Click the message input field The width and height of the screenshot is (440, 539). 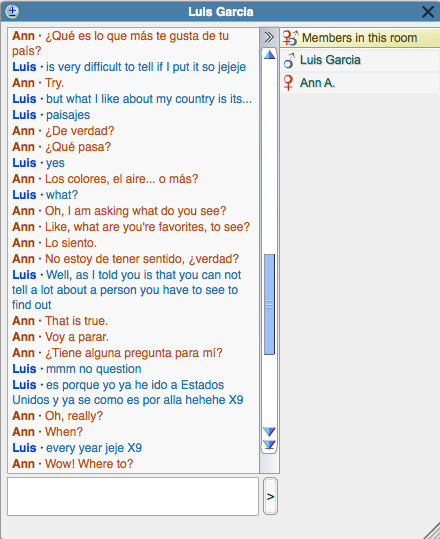tap(133, 496)
